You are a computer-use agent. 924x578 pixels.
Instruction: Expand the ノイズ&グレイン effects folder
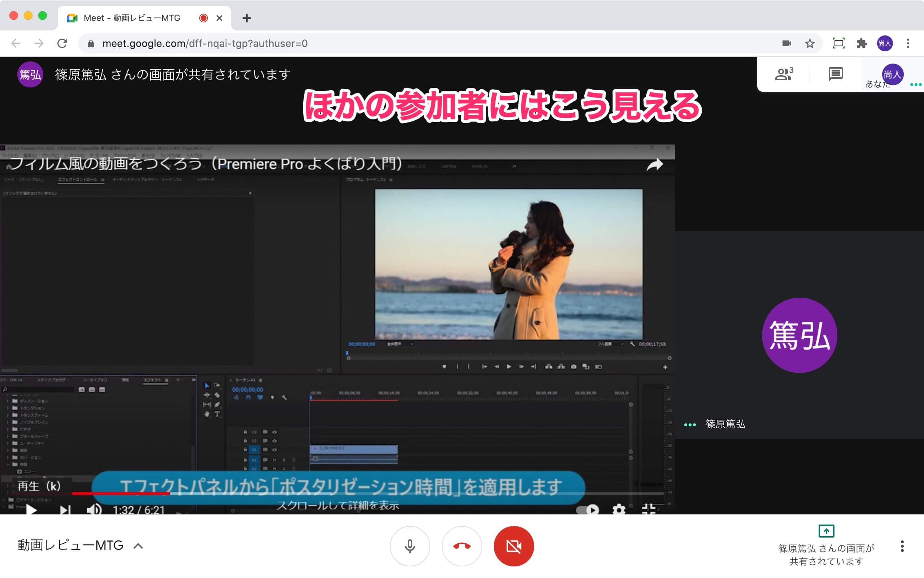click(x=7, y=422)
